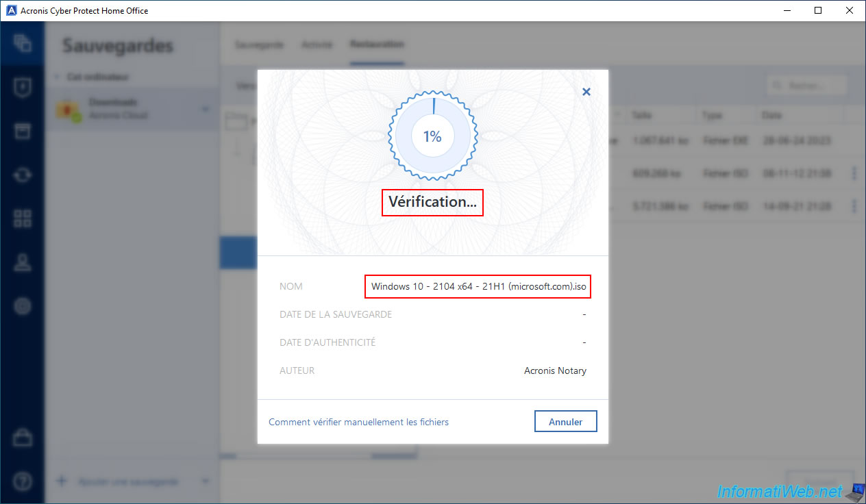Open the Tools grid section

(x=23, y=218)
